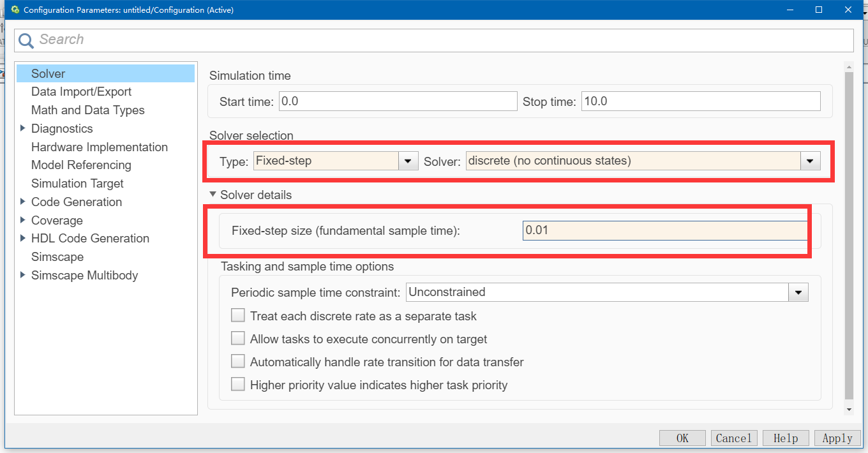Click the search magnifier icon
This screenshot has width=868, height=453.
click(x=26, y=40)
